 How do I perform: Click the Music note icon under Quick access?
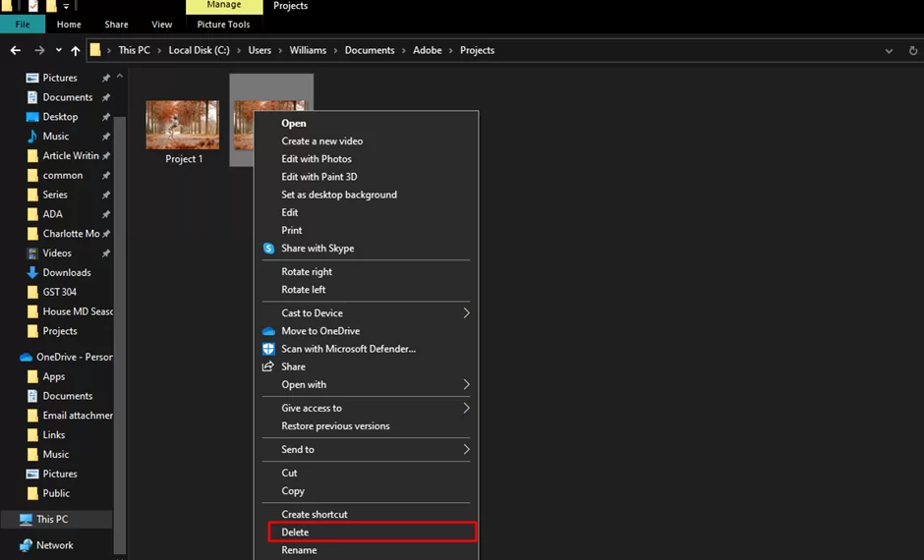tap(32, 136)
